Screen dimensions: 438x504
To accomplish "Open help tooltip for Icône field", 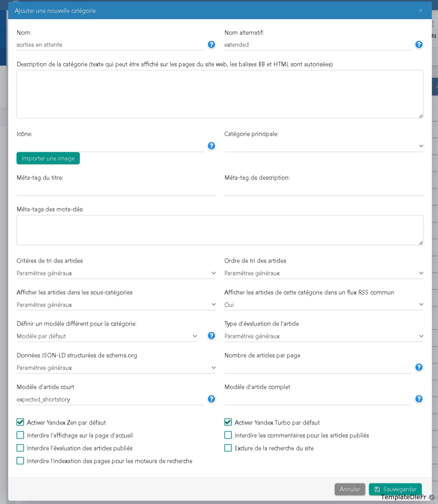I will 211,146.
